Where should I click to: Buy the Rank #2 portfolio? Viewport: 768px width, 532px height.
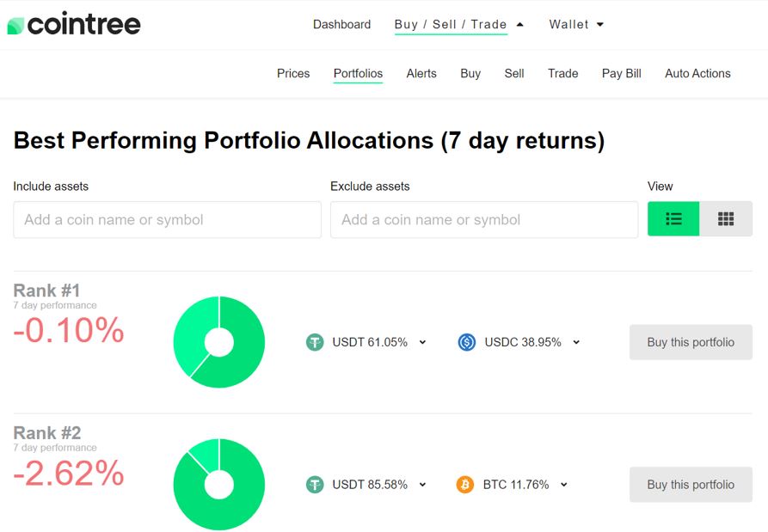tap(691, 485)
